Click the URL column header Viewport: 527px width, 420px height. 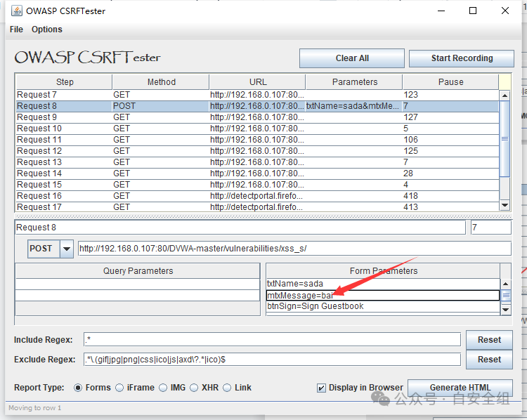tap(257, 82)
